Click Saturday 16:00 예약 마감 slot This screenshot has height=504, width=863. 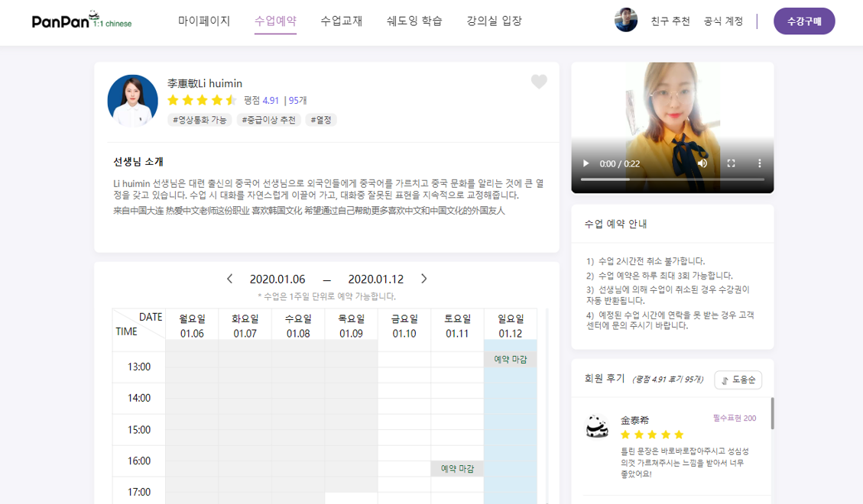pos(457,468)
